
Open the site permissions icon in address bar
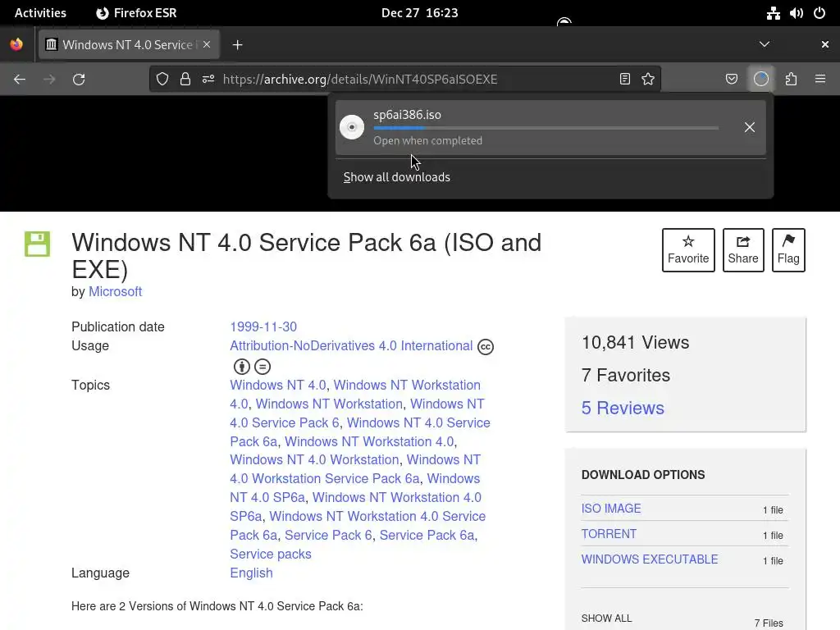coord(208,80)
